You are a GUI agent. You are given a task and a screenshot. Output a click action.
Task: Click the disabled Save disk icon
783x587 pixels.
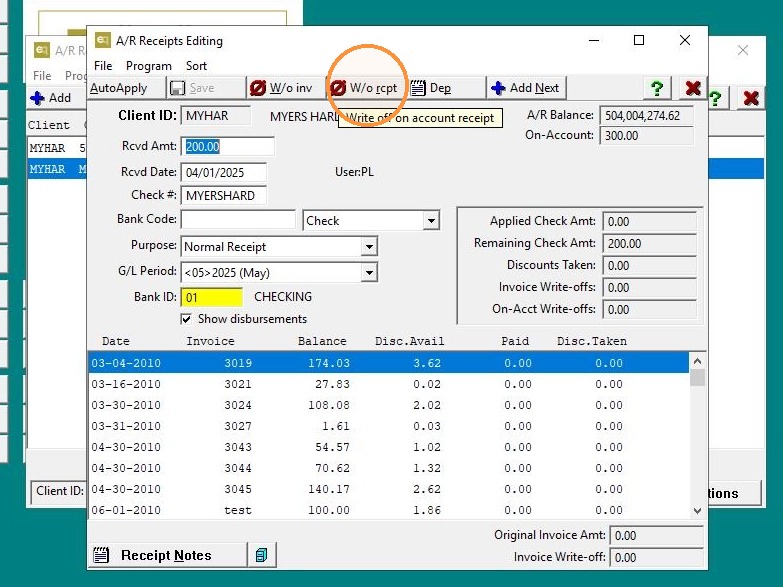(x=177, y=88)
